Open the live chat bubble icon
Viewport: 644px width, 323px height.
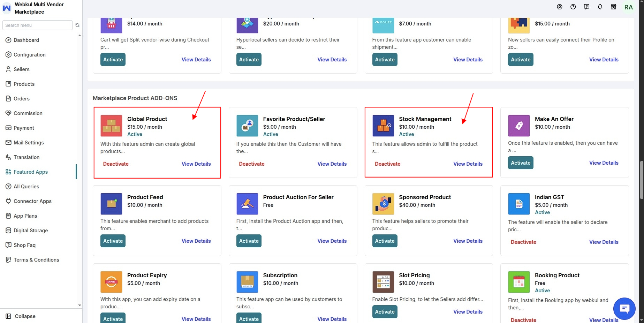pos(624,309)
